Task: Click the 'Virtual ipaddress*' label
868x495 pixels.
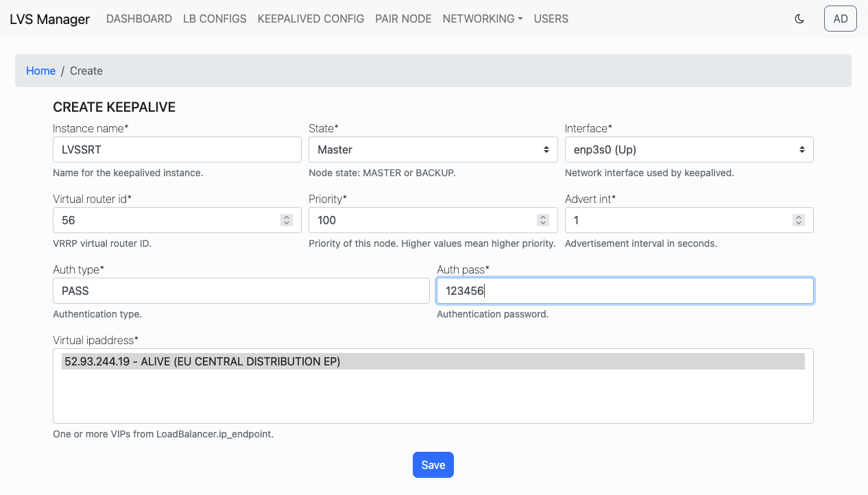Action: pos(96,340)
